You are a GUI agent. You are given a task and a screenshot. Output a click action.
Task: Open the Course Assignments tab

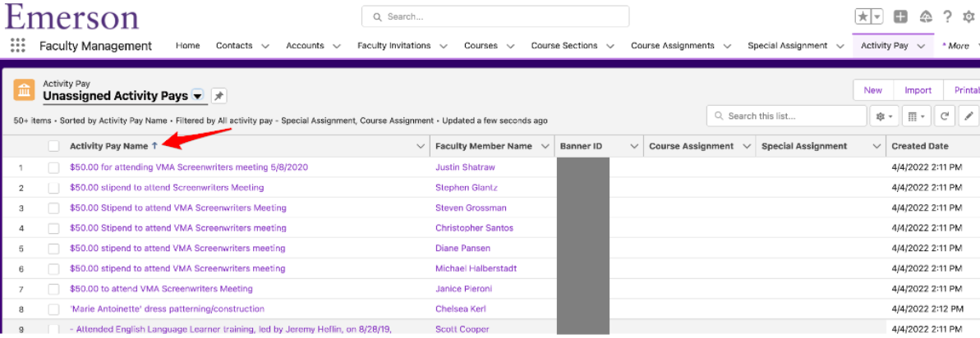673,45
